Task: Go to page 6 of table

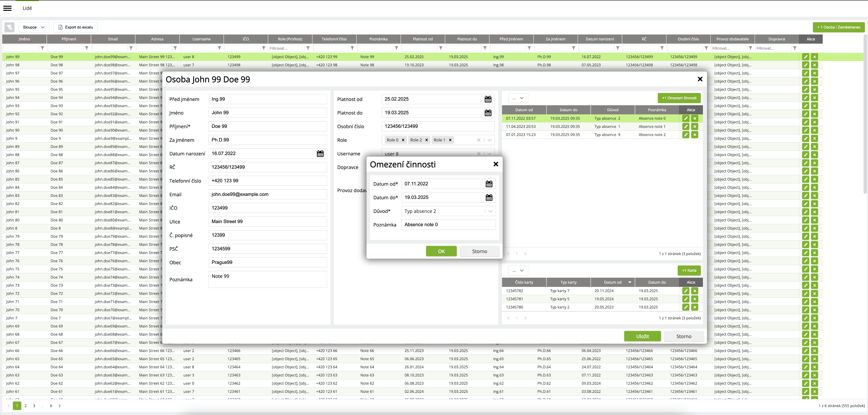Action: pos(51,406)
